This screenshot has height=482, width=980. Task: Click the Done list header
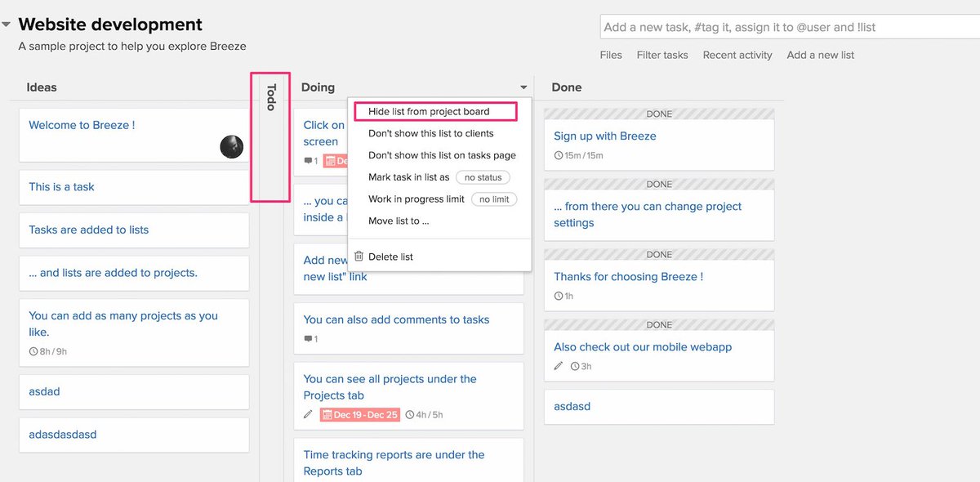567,87
